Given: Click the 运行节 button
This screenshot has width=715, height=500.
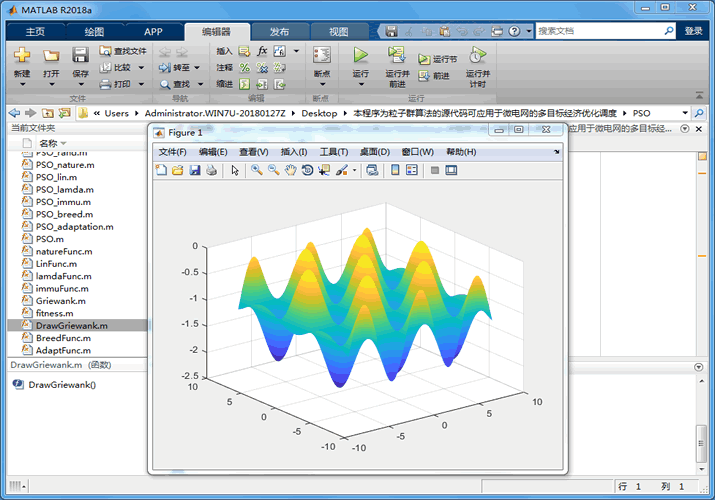Looking at the screenshot, I should point(437,59).
